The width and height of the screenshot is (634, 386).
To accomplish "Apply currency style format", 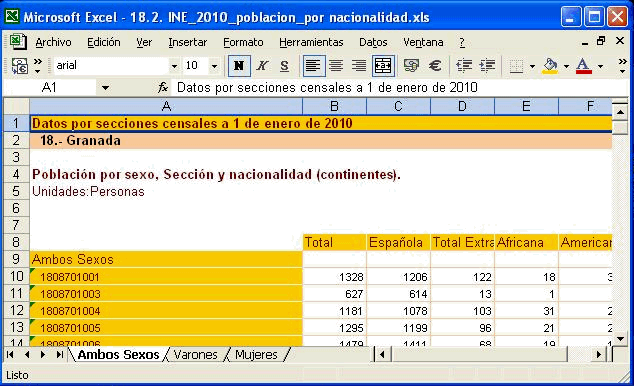I will pos(411,66).
